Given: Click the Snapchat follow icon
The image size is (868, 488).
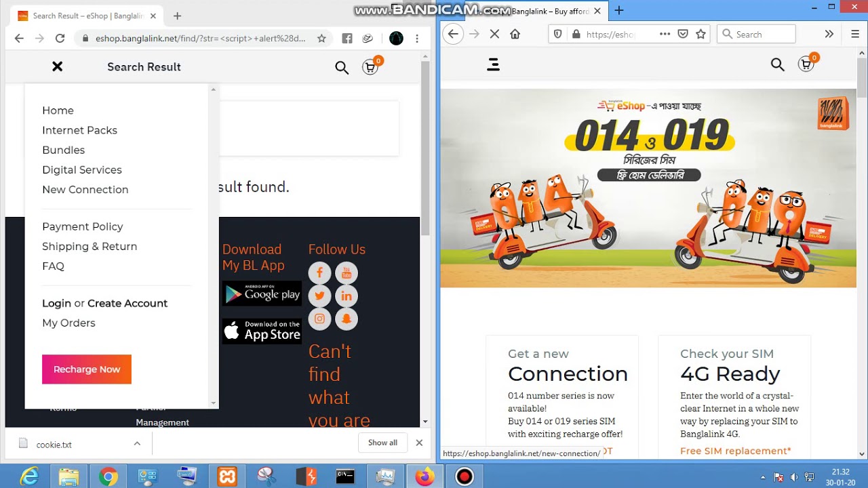Looking at the screenshot, I should click(347, 319).
